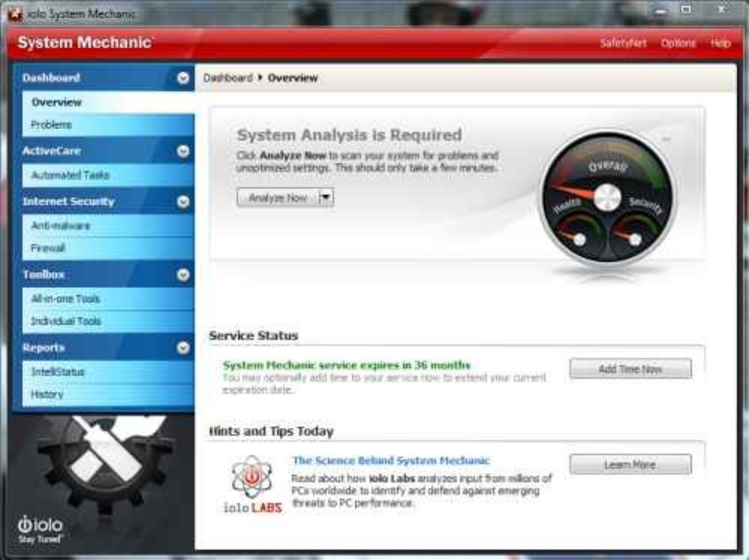Open the Analyze Now dropdown arrow
This screenshot has height=560, width=749.
pyautogui.click(x=326, y=197)
